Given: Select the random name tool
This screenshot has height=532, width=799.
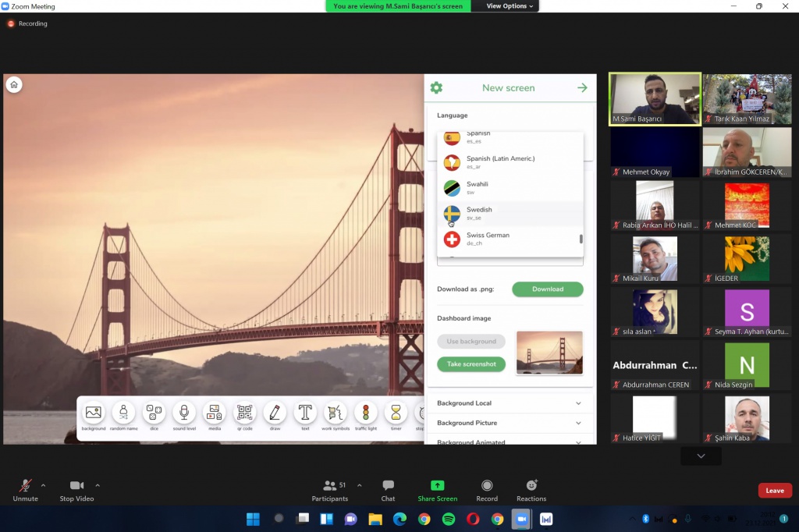Looking at the screenshot, I should [123, 413].
